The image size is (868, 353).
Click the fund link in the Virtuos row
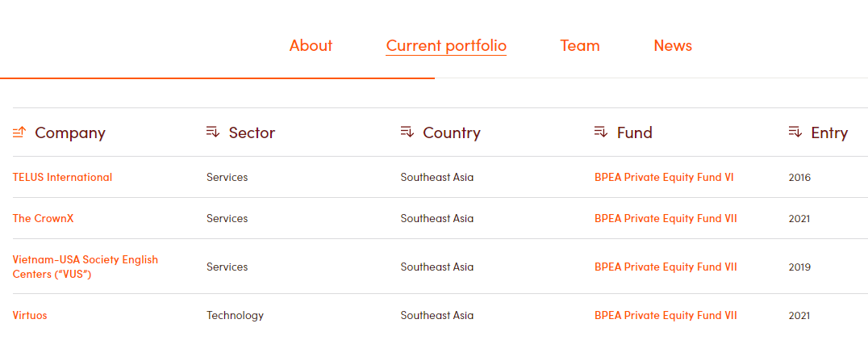666,316
